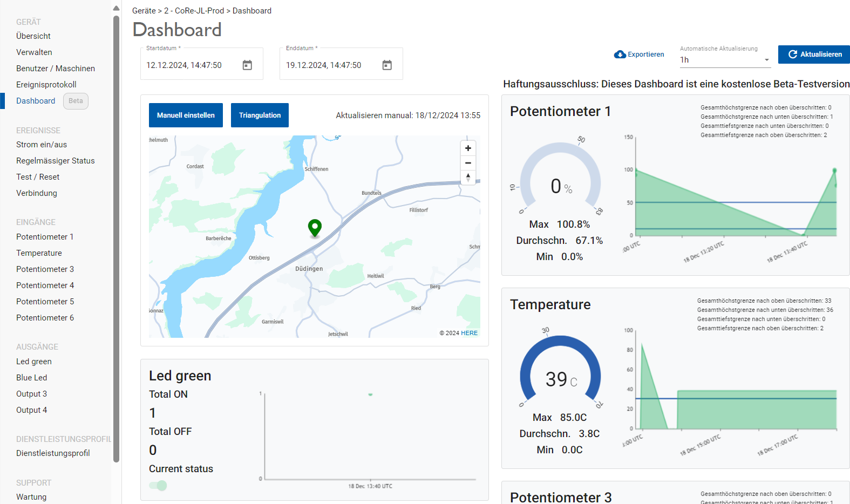Go to Temperature in sidebar
The height and width of the screenshot is (504, 850).
pyautogui.click(x=39, y=253)
